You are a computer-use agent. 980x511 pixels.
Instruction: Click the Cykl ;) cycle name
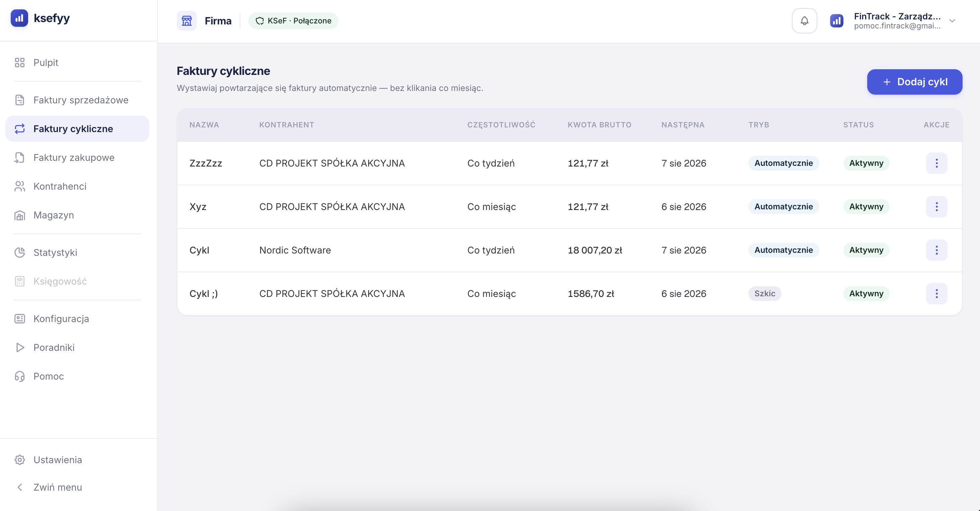point(203,294)
